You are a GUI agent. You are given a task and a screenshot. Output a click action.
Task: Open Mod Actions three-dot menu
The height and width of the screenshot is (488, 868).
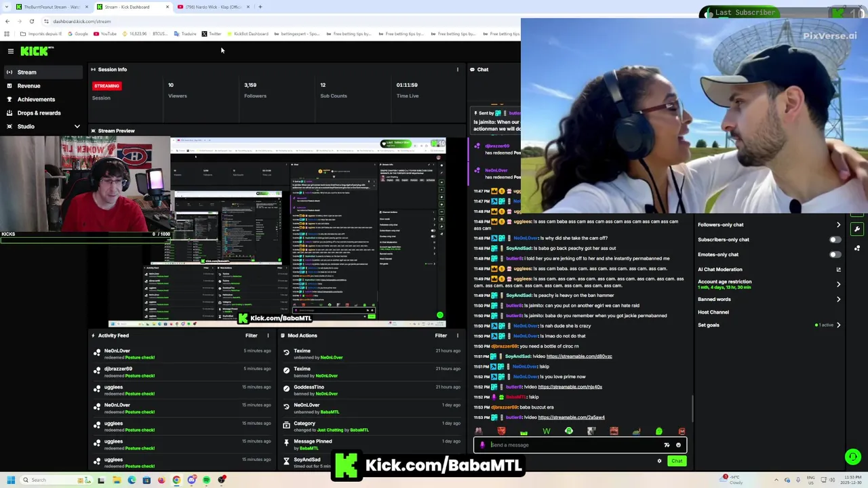tap(457, 335)
